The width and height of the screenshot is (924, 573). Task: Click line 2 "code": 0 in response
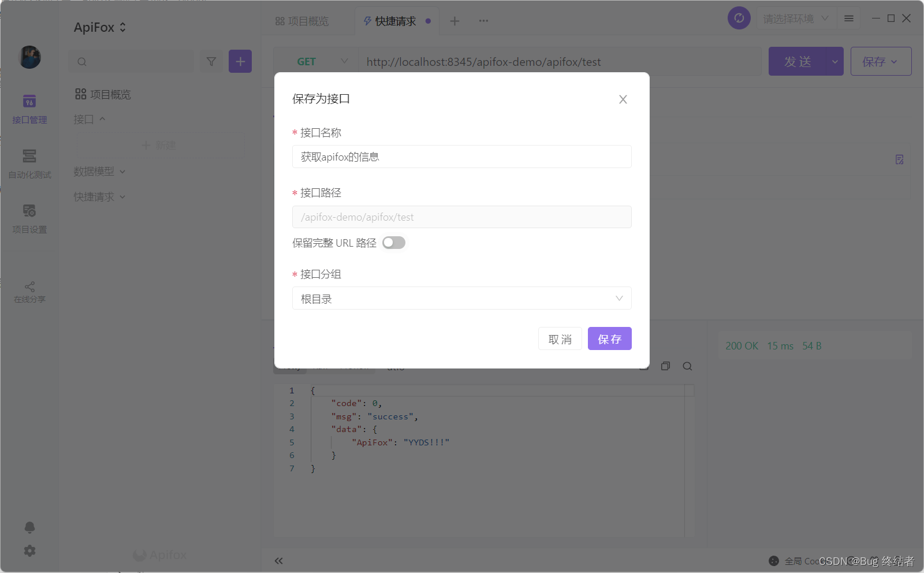[x=356, y=403]
